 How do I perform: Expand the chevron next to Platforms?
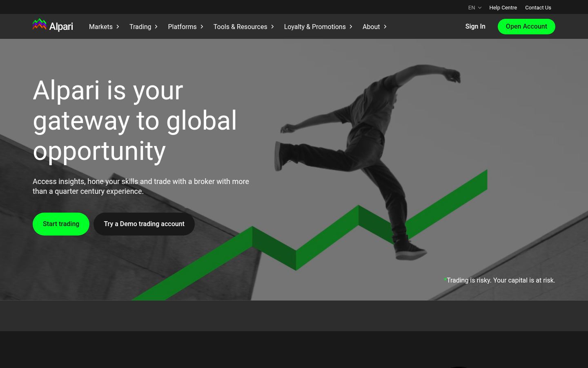click(202, 27)
